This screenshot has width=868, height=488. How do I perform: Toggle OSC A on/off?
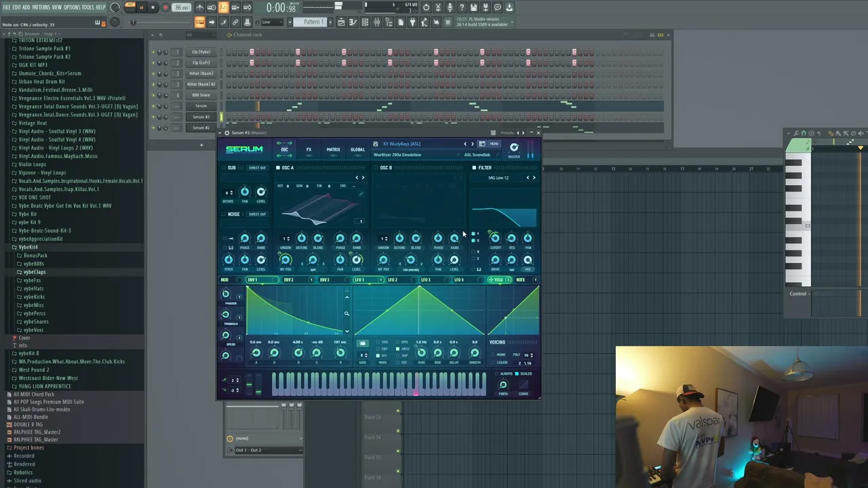coord(278,168)
